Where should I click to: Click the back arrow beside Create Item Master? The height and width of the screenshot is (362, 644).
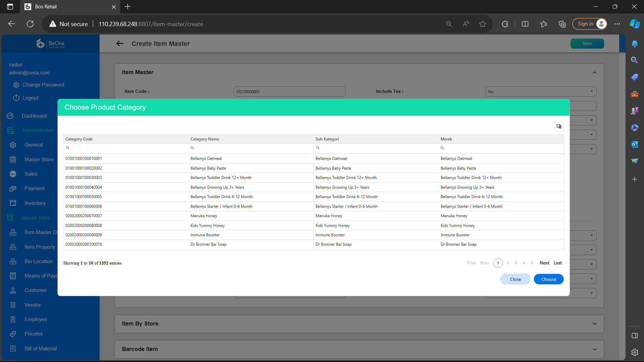coord(120,44)
